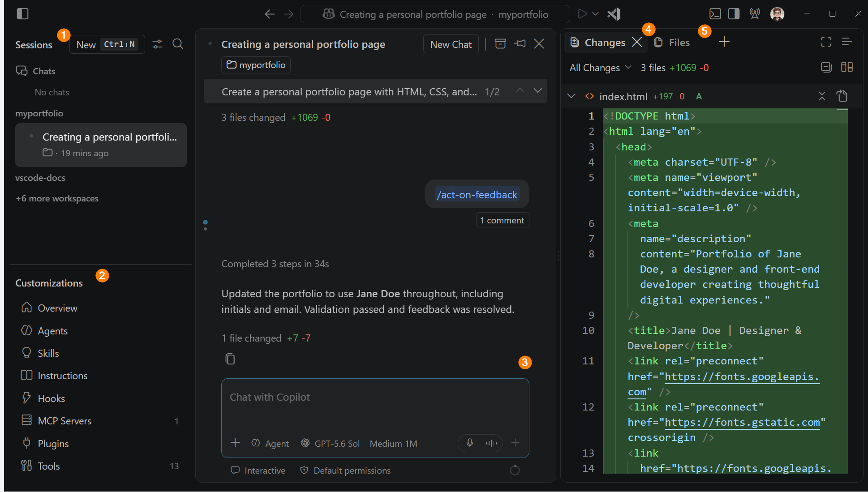Start voice input microphone icon
This screenshot has width=868, height=492.
click(469, 443)
